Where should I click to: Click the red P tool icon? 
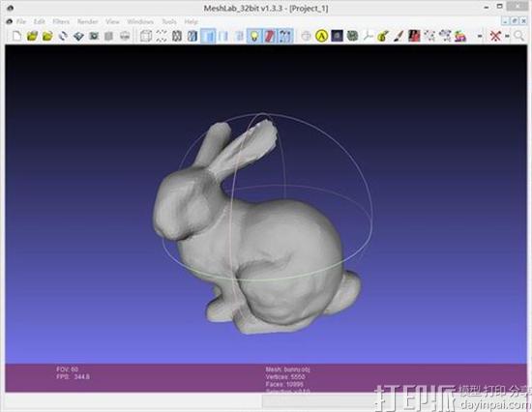414,36
